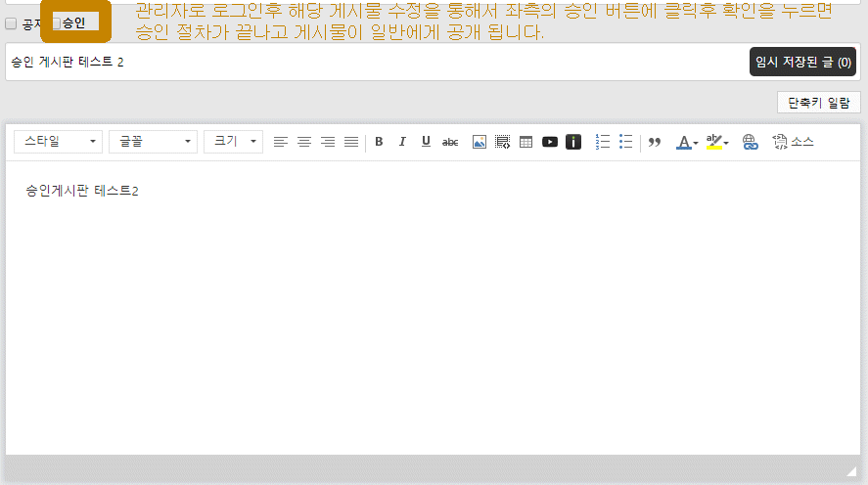Insert a hyperlink with the link icon
This screenshot has height=485, width=868.
(751, 142)
